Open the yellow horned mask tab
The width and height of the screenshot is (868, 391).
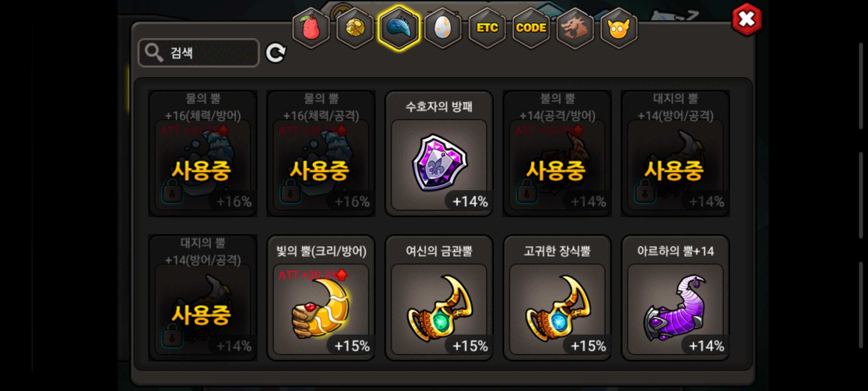[x=619, y=28]
